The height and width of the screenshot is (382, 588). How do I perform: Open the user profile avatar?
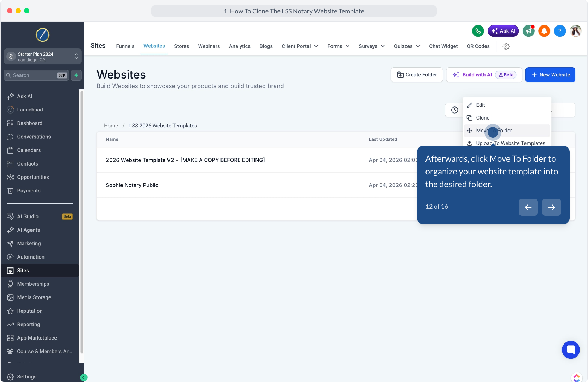pos(576,31)
